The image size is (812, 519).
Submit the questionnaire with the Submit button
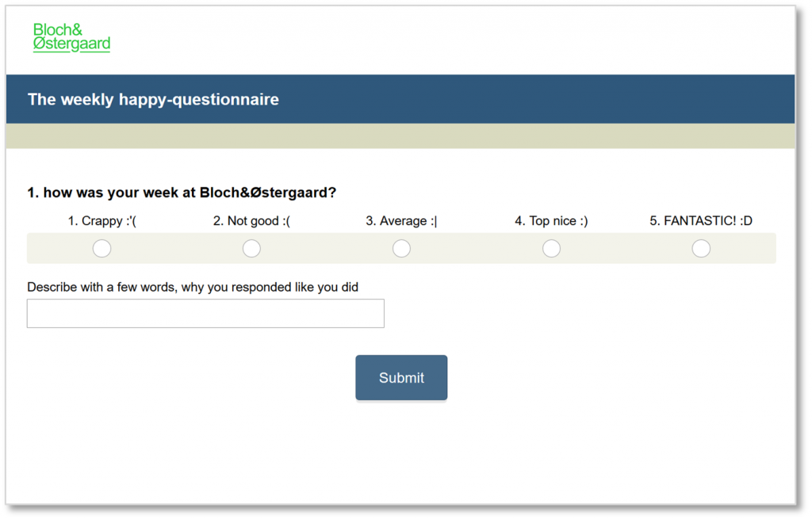(x=401, y=378)
